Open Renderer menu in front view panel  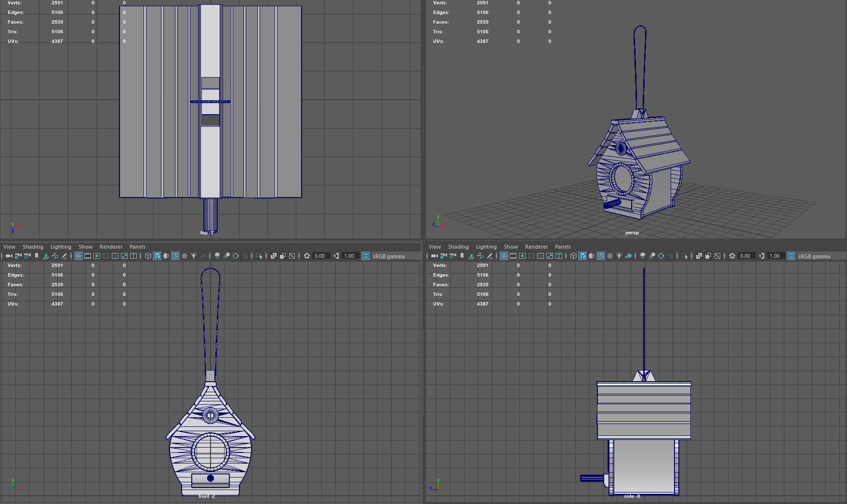111,247
